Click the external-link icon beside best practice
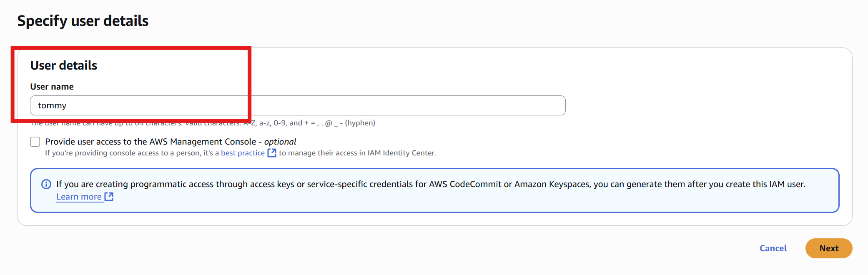 pyautogui.click(x=272, y=153)
